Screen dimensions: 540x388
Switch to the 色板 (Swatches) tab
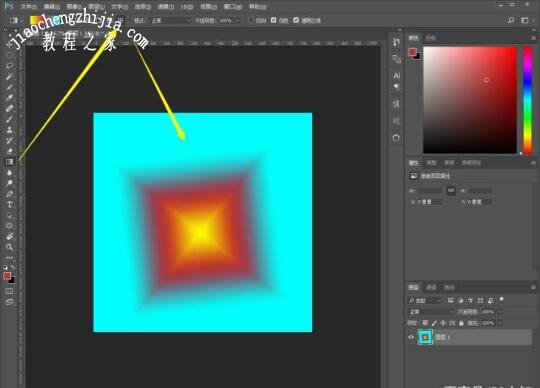[x=431, y=38]
